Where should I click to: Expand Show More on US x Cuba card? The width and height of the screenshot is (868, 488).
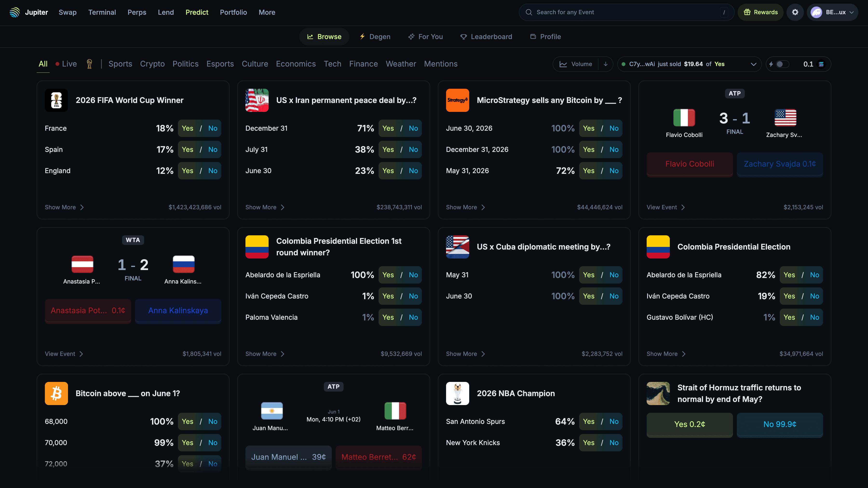(465, 354)
